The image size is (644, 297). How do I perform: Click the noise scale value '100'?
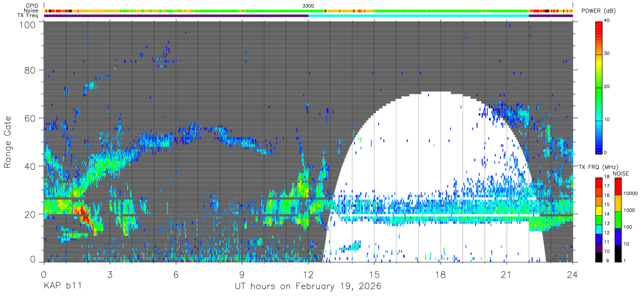(628, 227)
